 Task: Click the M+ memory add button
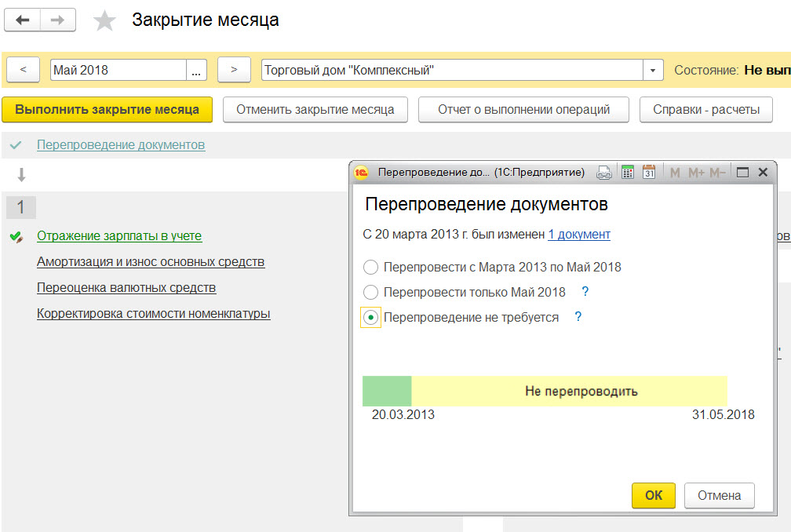coord(696,173)
